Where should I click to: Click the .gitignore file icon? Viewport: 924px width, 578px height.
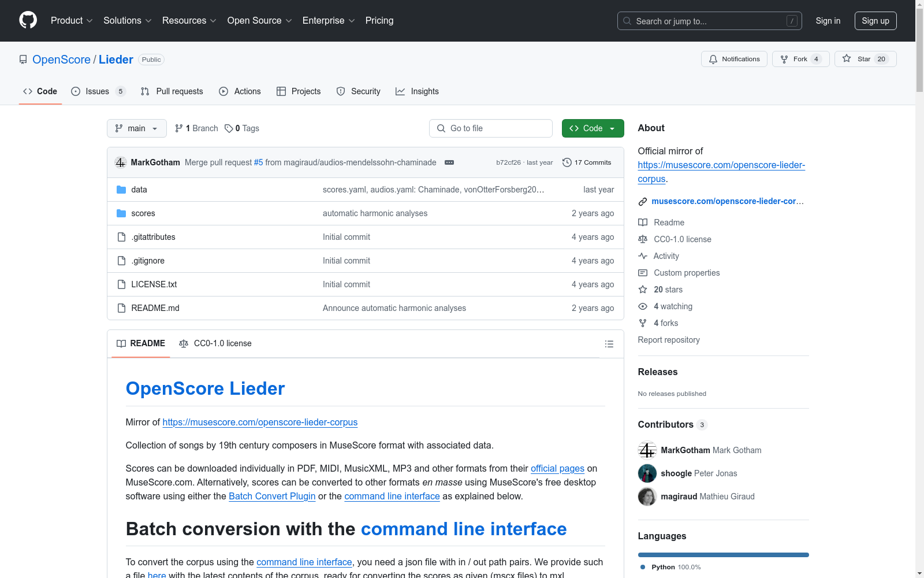click(x=121, y=261)
